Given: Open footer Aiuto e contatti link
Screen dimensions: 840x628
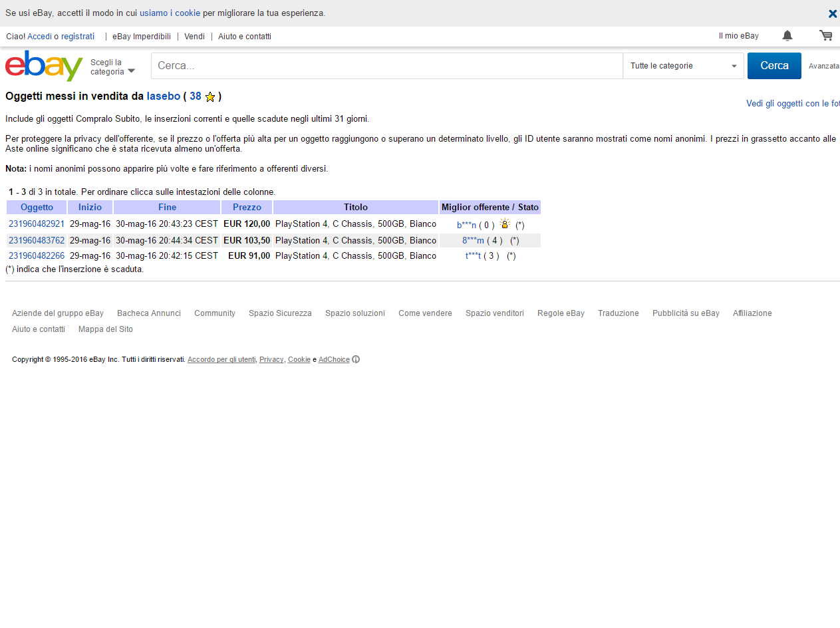Looking at the screenshot, I should [x=39, y=329].
